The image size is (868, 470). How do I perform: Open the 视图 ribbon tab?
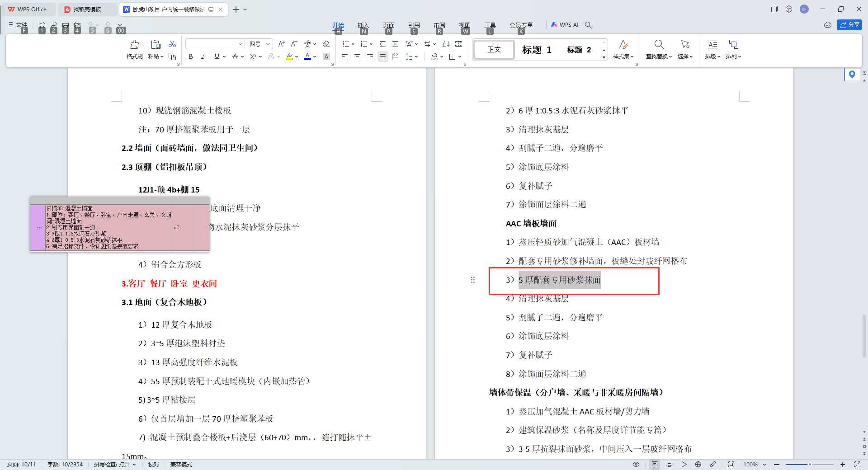click(465, 25)
